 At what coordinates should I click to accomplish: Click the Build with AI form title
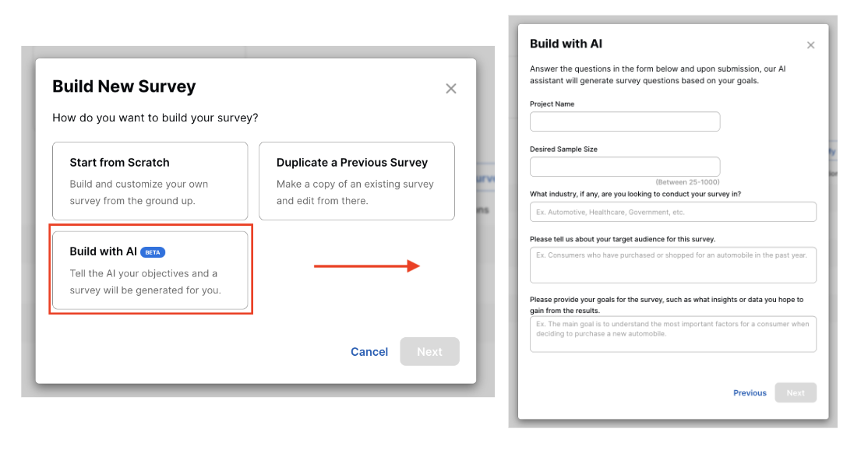[x=566, y=44]
